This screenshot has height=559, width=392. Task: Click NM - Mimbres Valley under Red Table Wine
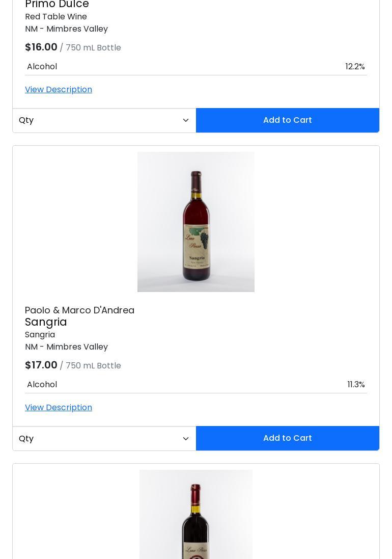pyautogui.click(x=66, y=29)
